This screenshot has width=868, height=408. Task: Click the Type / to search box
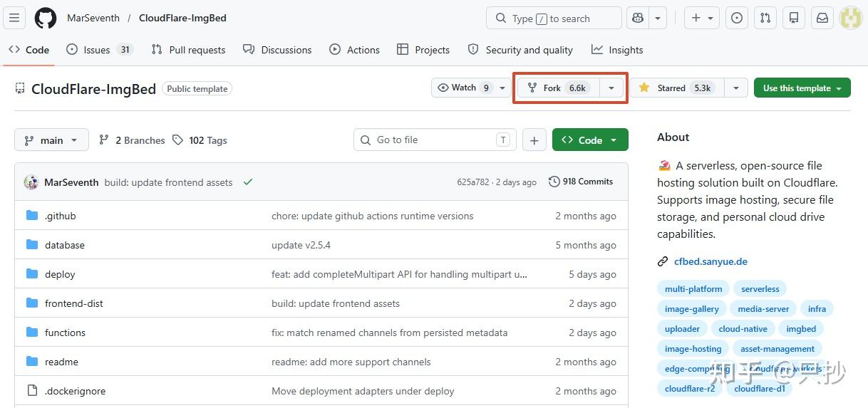(x=554, y=18)
